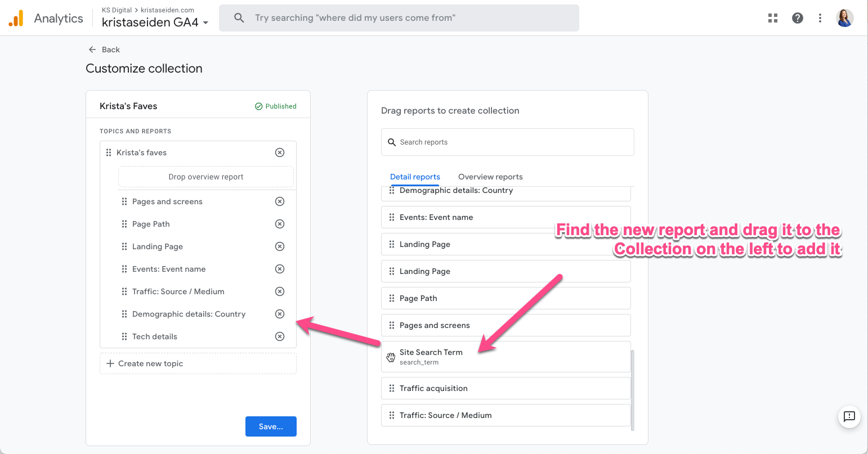Image resolution: width=868 pixels, height=454 pixels.
Task: Open the Google apps grid
Action: click(773, 18)
